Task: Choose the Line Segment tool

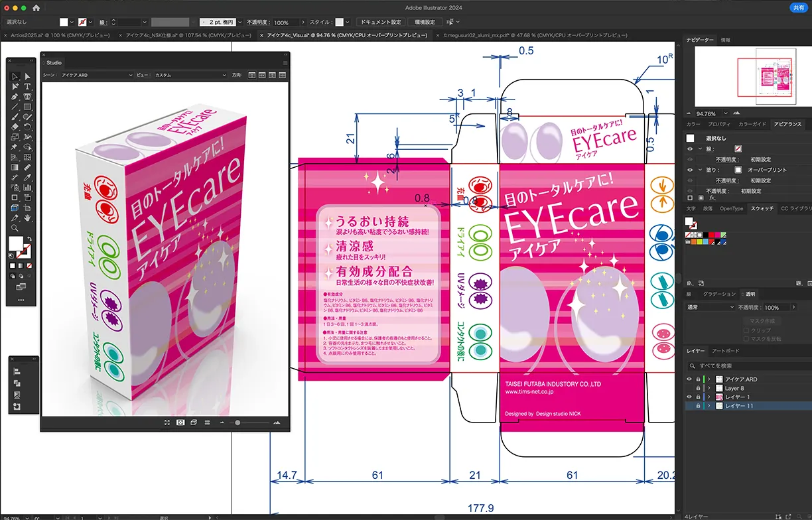Action: [x=13, y=105]
